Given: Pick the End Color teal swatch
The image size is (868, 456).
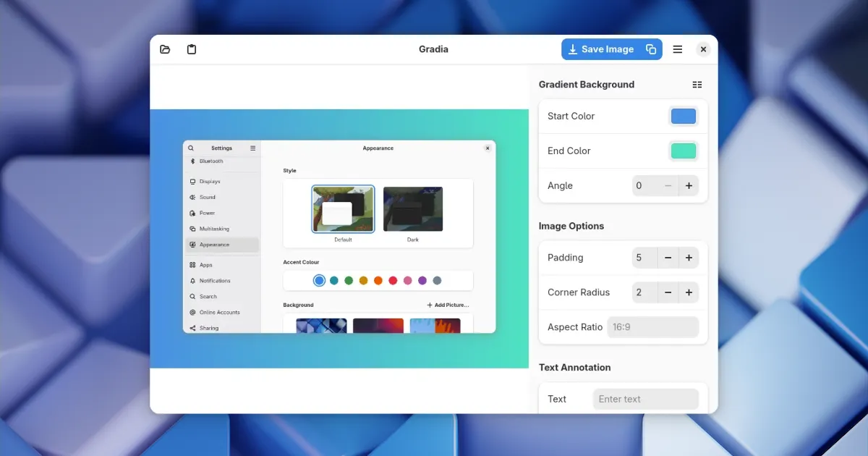Looking at the screenshot, I should coord(683,151).
